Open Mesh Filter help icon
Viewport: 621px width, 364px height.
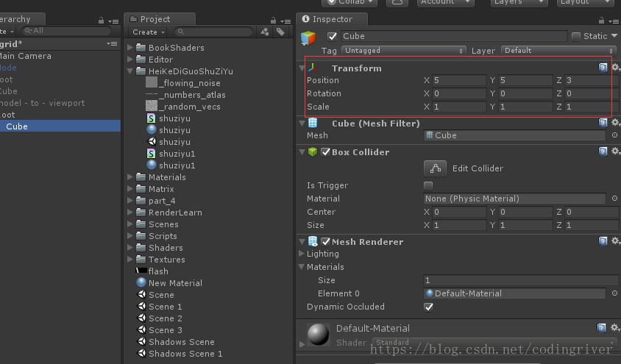(x=603, y=123)
